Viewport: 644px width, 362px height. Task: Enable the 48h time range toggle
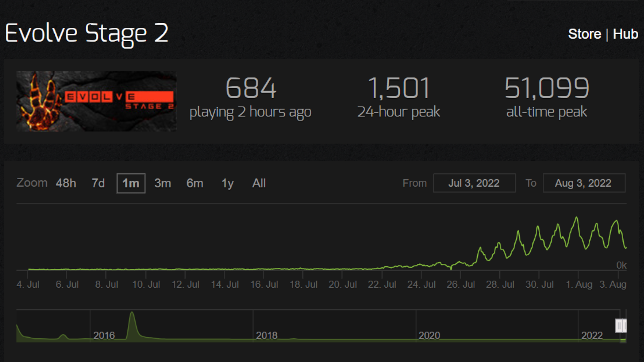[x=66, y=183]
